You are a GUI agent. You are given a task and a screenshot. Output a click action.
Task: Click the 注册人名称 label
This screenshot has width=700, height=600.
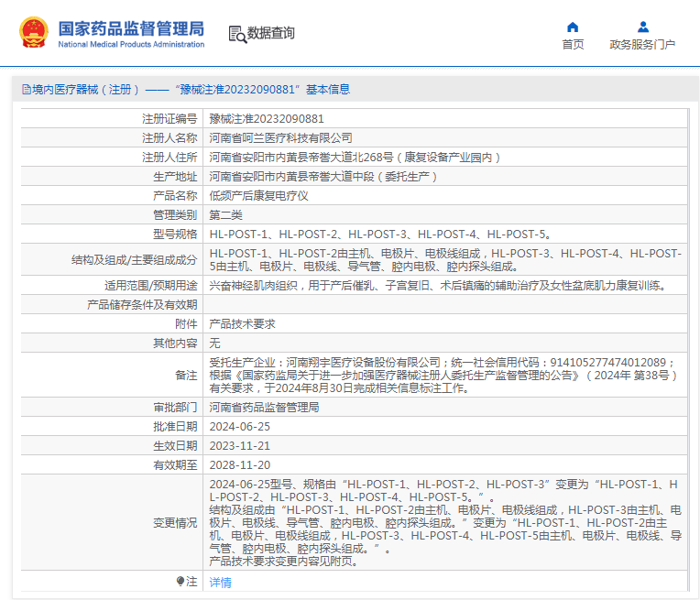click(x=170, y=138)
